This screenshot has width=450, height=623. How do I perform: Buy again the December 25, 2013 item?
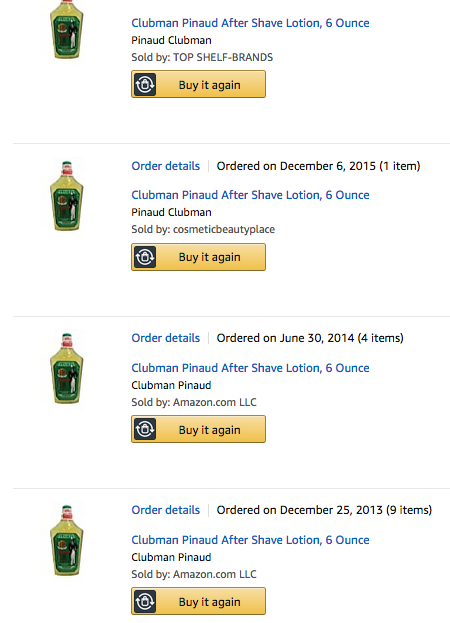point(199,601)
